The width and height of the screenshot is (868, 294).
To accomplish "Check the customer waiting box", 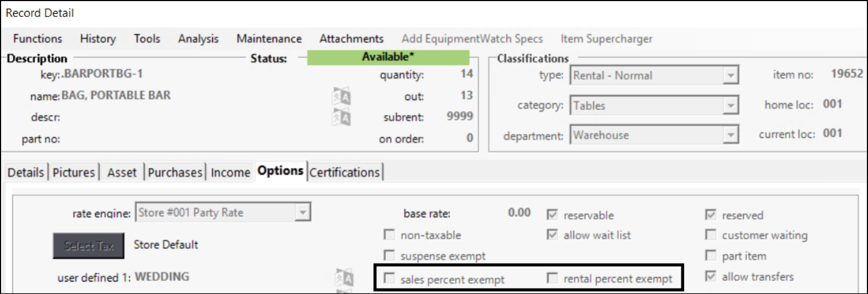I will click(x=710, y=235).
